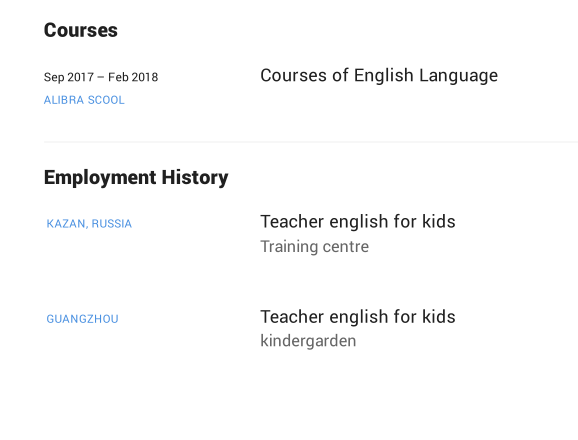Click the kindergarden subtitle text
578x440 pixels.
(308, 341)
